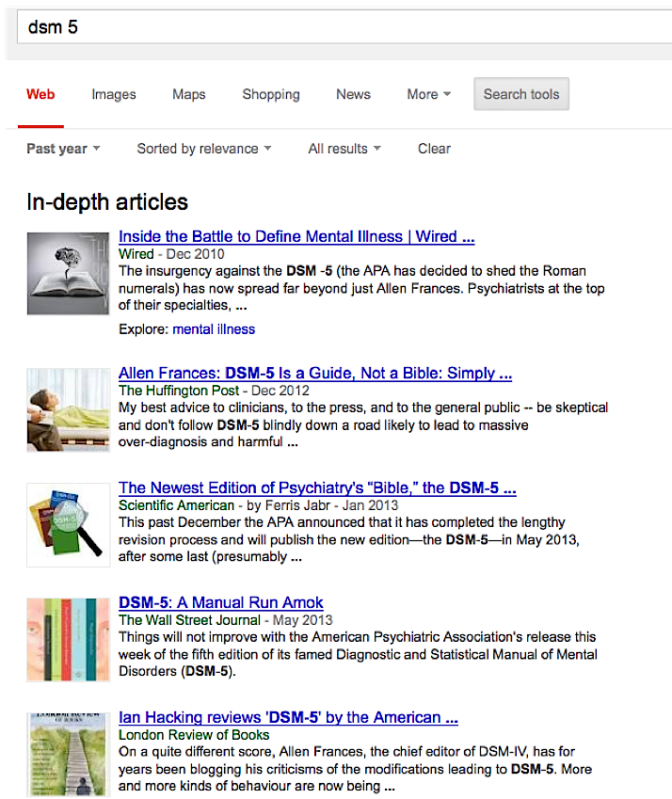Click the search box containing 'dsm 5'

point(344,27)
